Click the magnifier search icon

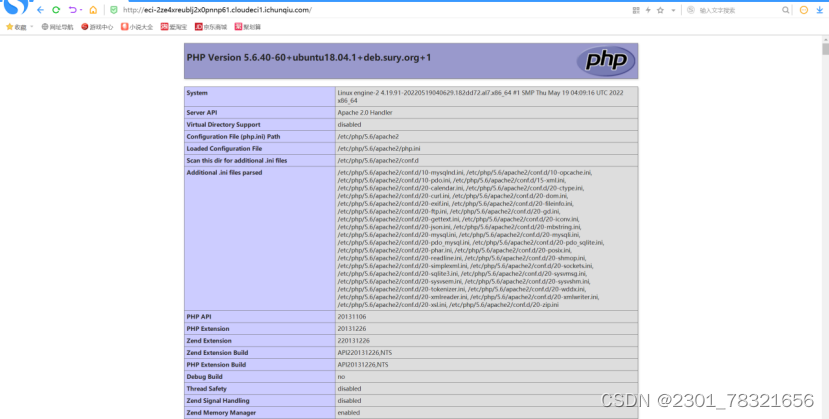point(786,10)
